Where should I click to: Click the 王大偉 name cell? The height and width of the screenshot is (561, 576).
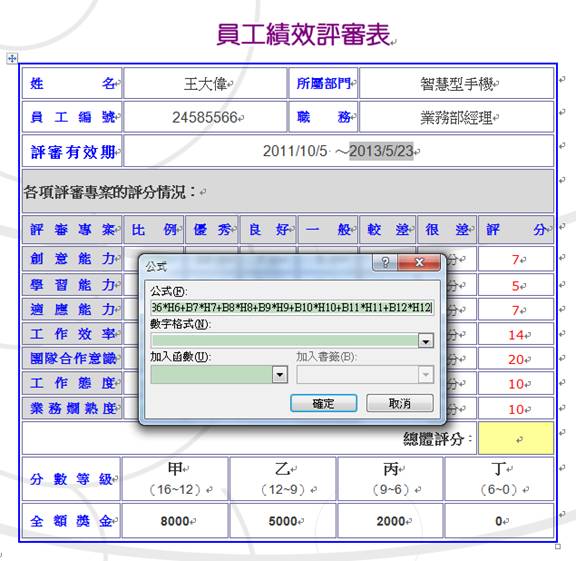(205, 83)
